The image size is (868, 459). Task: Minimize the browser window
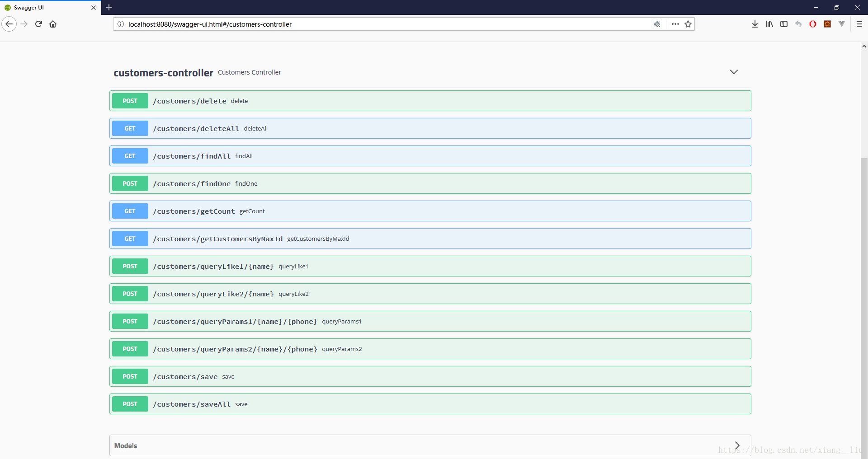(816, 8)
